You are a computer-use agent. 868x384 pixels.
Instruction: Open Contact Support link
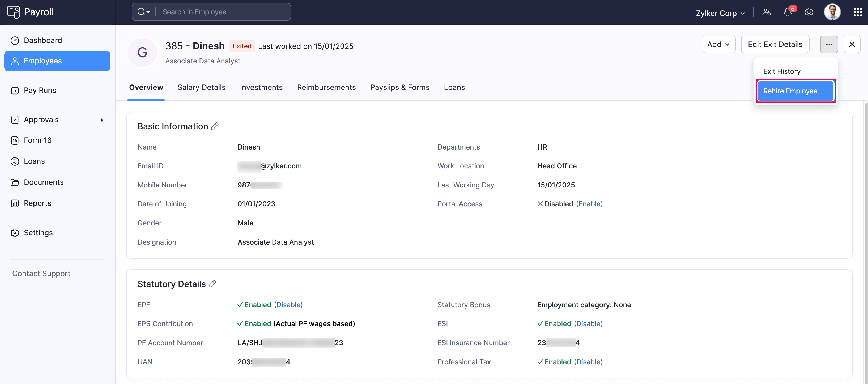tap(41, 274)
